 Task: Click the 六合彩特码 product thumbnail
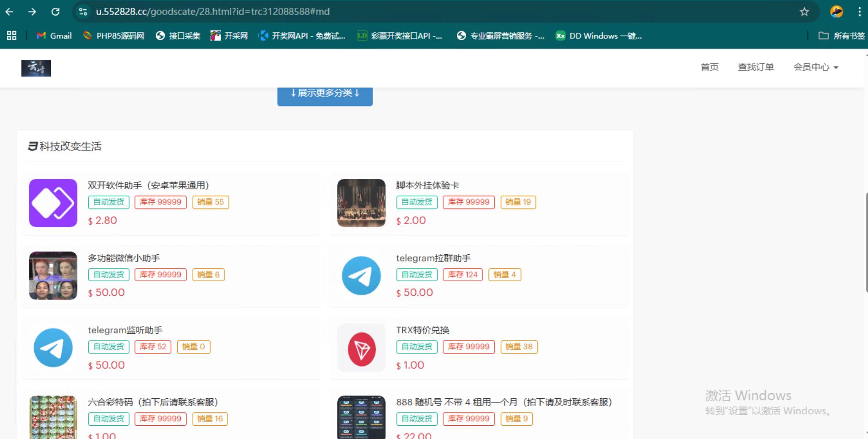[53, 417]
